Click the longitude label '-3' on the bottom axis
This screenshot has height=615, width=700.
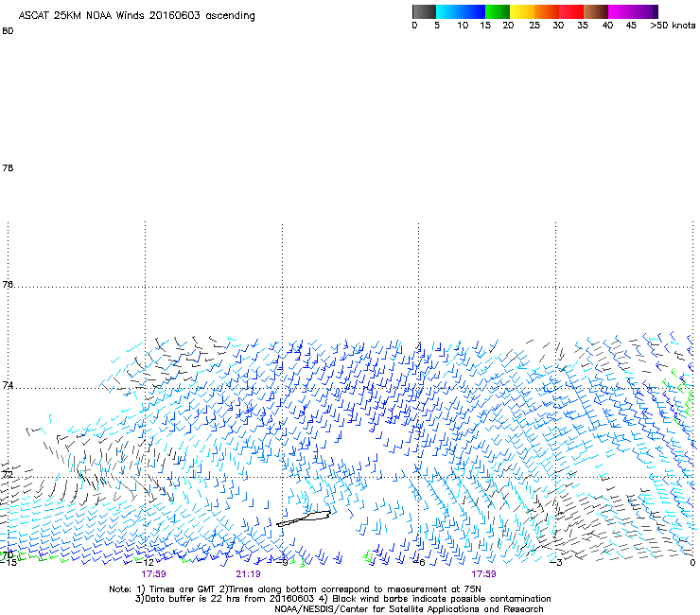(556, 562)
